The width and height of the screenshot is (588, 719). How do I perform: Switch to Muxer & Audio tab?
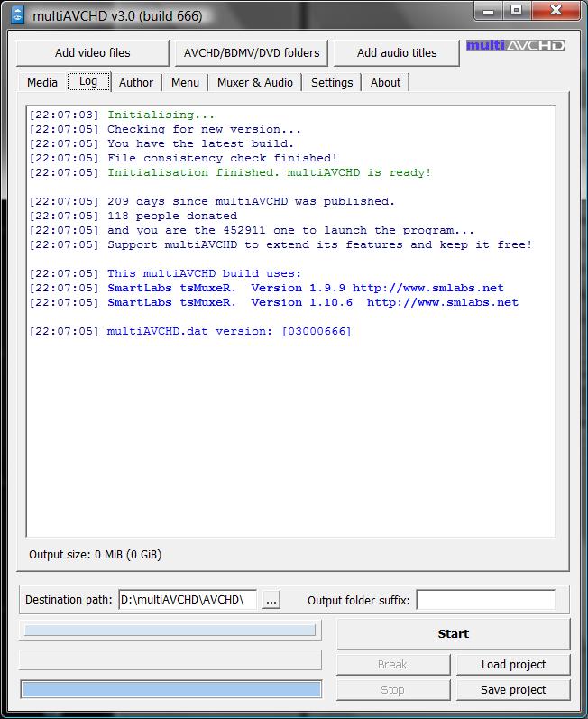[x=255, y=82]
